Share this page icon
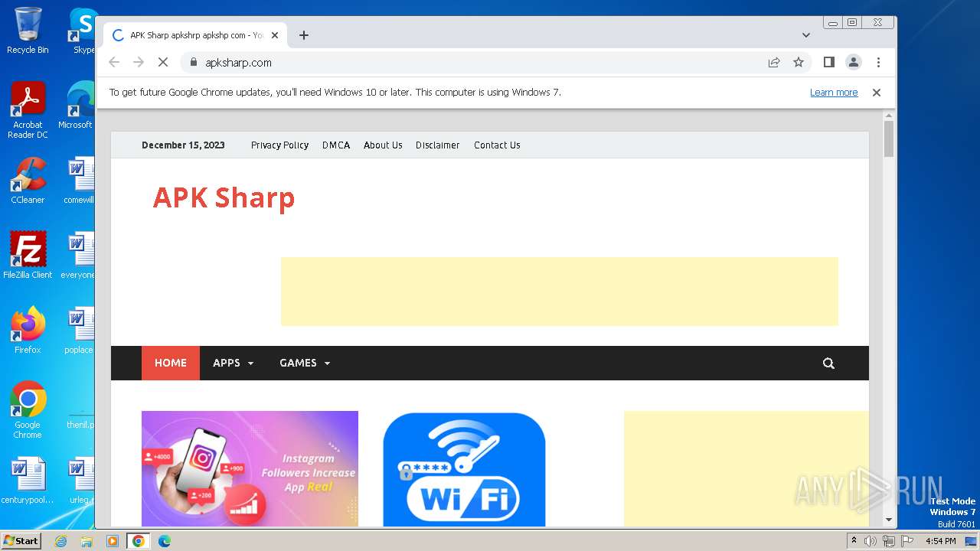The width and height of the screenshot is (980, 551). [x=774, y=63]
